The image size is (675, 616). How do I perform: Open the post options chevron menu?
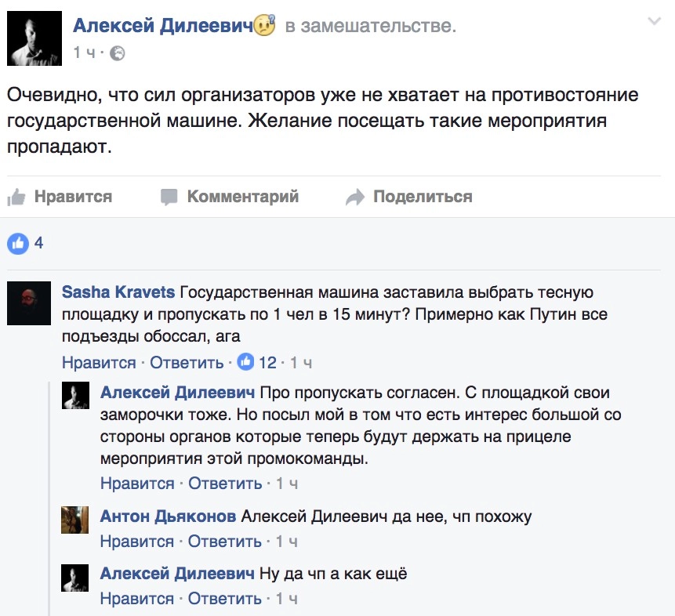[x=654, y=22]
